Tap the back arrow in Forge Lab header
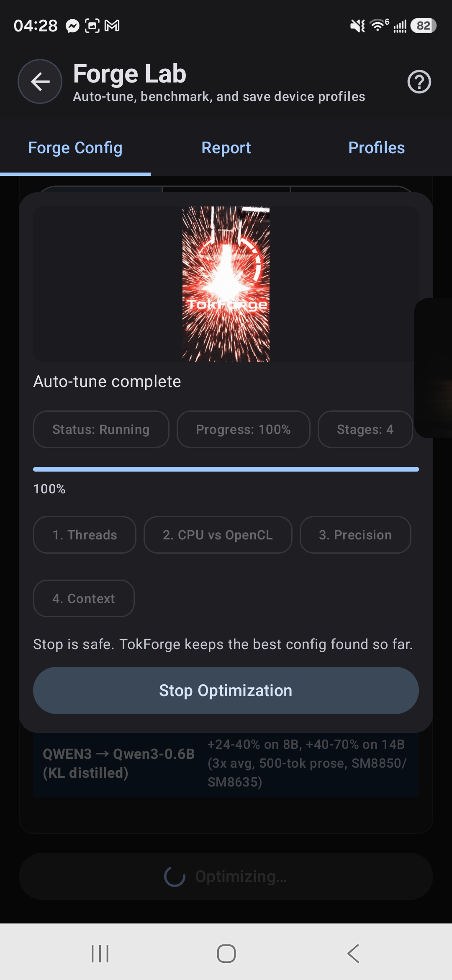This screenshot has width=452, height=980. (x=40, y=82)
